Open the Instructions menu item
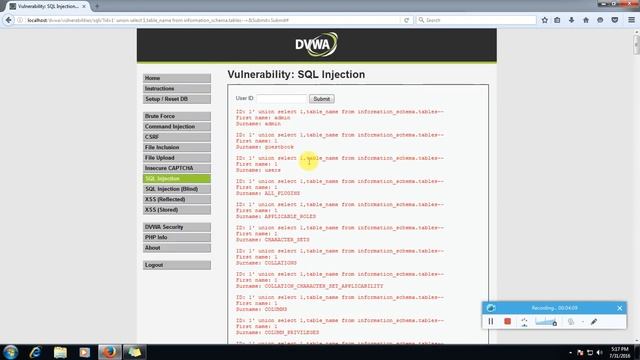 pos(177,89)
